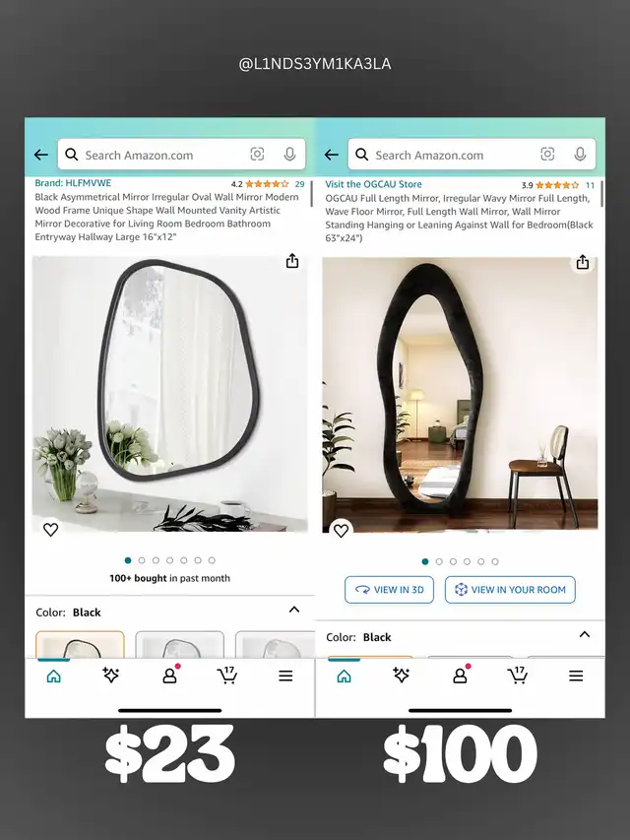
Task: Open the Visit the OGCAU Store link
Action: 373,184
